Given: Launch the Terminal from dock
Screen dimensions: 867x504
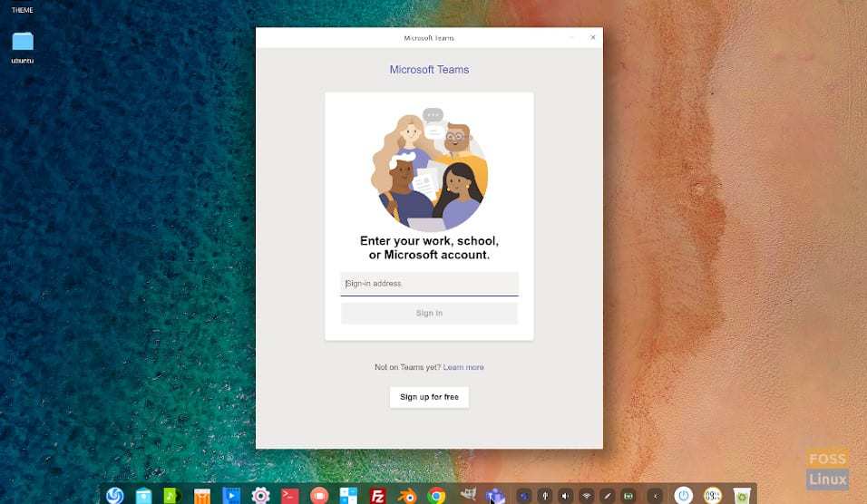Looking at the screenshot, I should click(289, 495).
